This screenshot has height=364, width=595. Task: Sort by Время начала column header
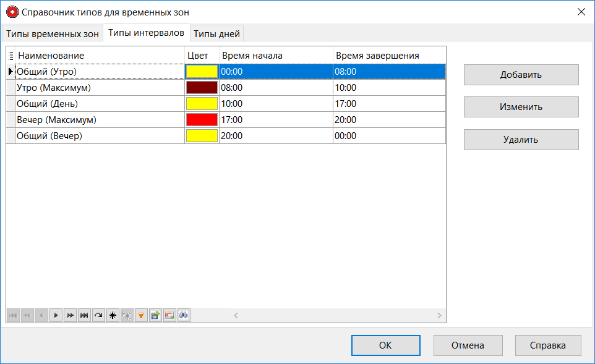click(275, 56)
